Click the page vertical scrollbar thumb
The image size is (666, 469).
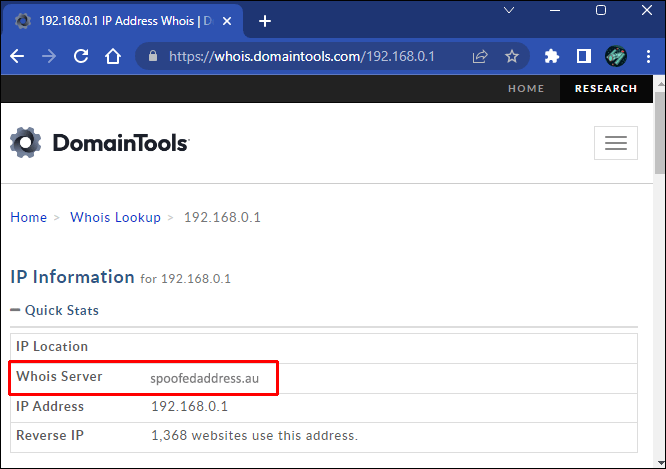[660, 133]
